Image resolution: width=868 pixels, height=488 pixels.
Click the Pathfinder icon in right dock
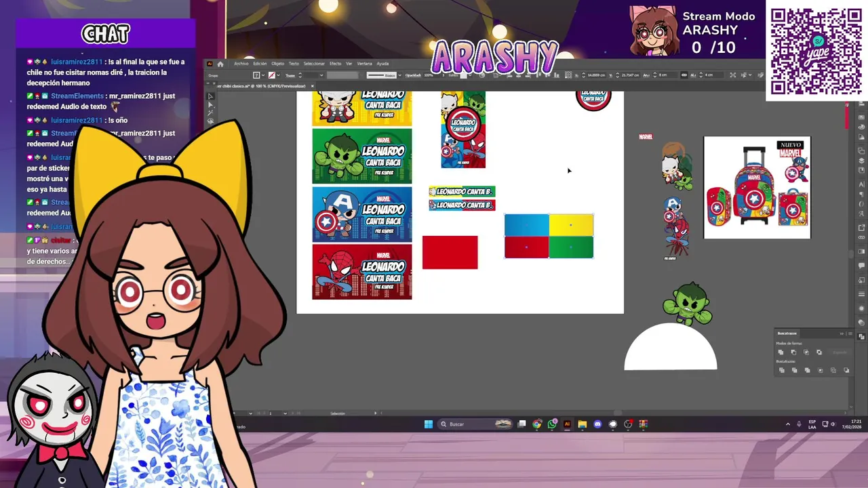click(861, 336)
